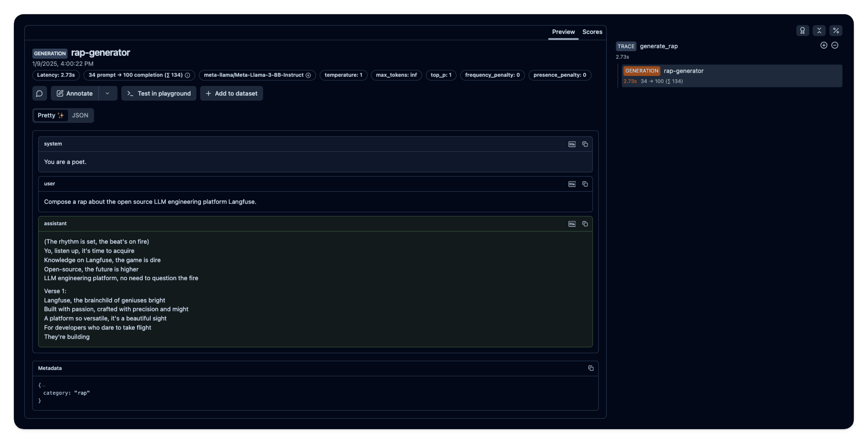This screenshot has height=443, width=868.
Task: Select the orange GENERATION badge in the trace tree
Action: [x=641, y=70]
